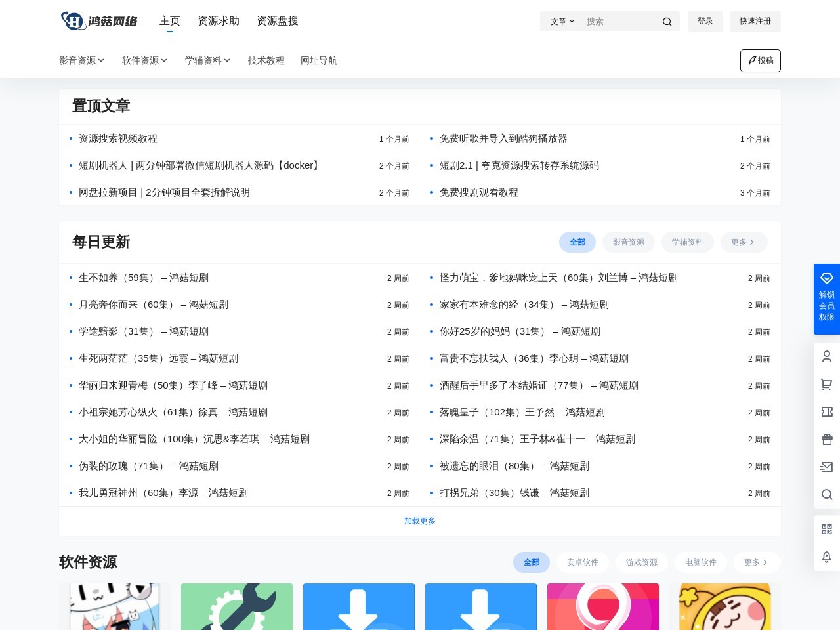This screenshot has height=630, width=840.
Task: Open article 免费听歌并导入到酷狗播放器
Action: click(503, 138)
